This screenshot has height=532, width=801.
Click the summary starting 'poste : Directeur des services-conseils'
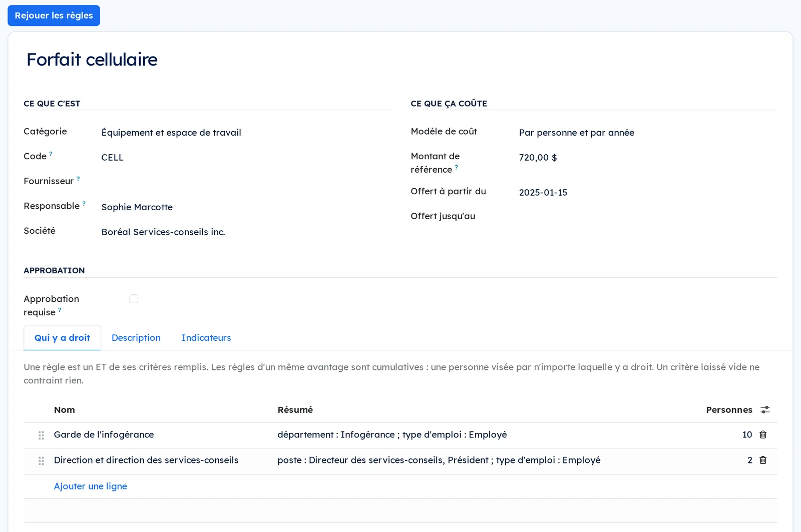click(x=439, y=460)
